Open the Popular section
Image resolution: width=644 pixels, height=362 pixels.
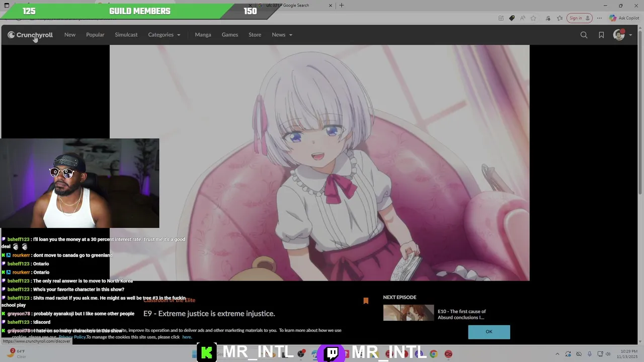95,35
